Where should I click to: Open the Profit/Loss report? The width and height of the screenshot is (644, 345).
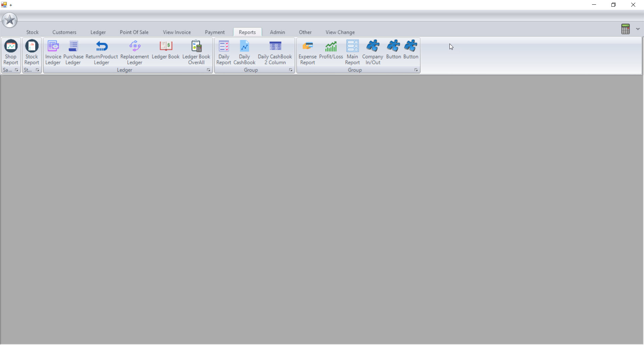click(x=331, y=52)
